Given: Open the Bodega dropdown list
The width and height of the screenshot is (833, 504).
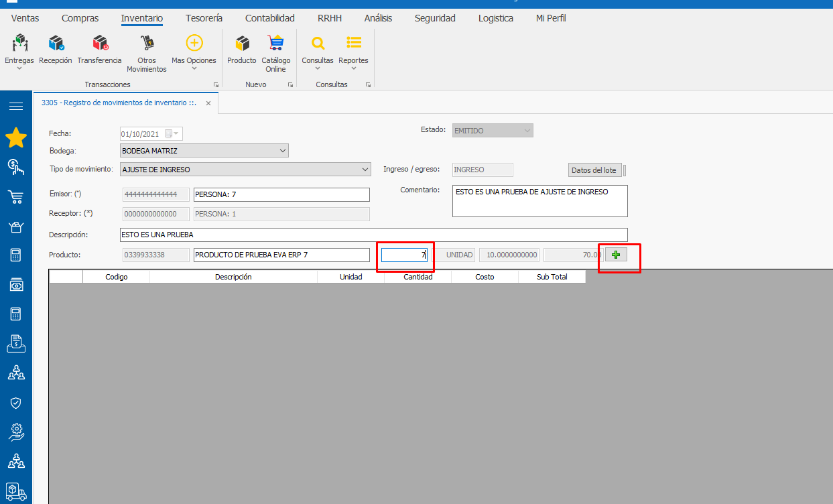Looking at the screenshot, I should (282, 151).
